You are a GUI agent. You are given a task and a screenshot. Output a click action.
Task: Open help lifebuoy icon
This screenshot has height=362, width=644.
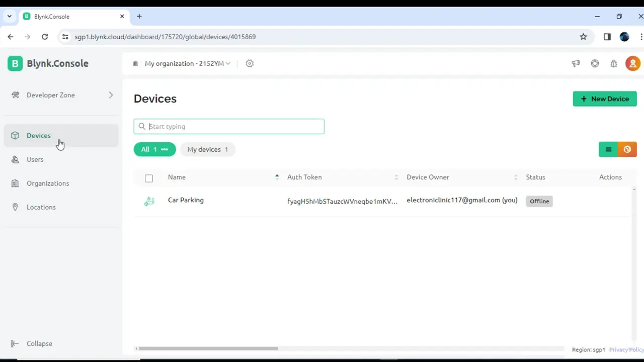(595, 63)
